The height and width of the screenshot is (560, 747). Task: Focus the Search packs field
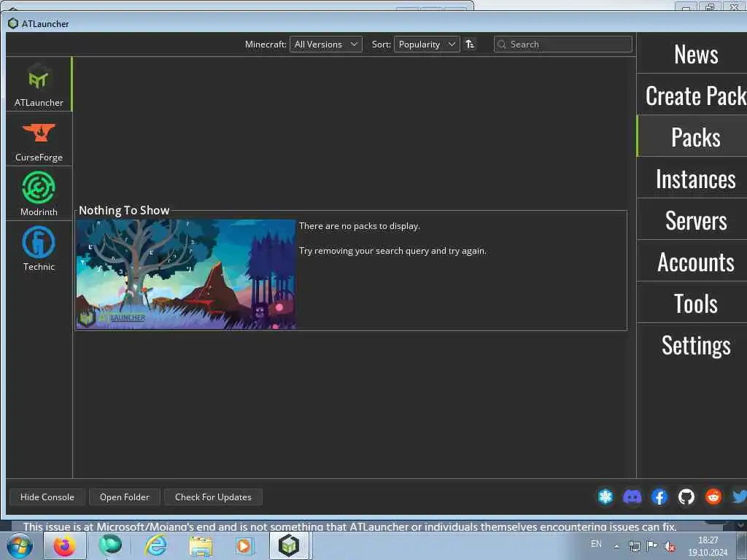point(562,44)
